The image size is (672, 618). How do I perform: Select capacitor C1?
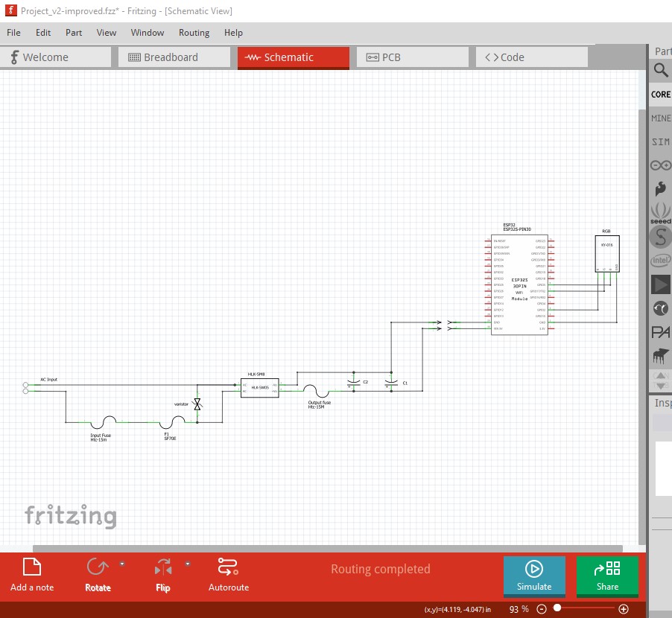(391, 382)
